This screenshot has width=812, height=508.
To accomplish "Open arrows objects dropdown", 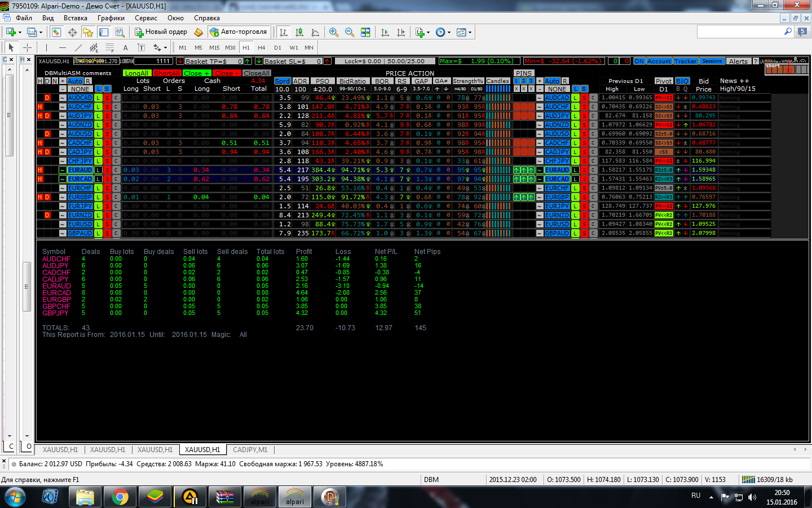I will click(x=160, y=47).
